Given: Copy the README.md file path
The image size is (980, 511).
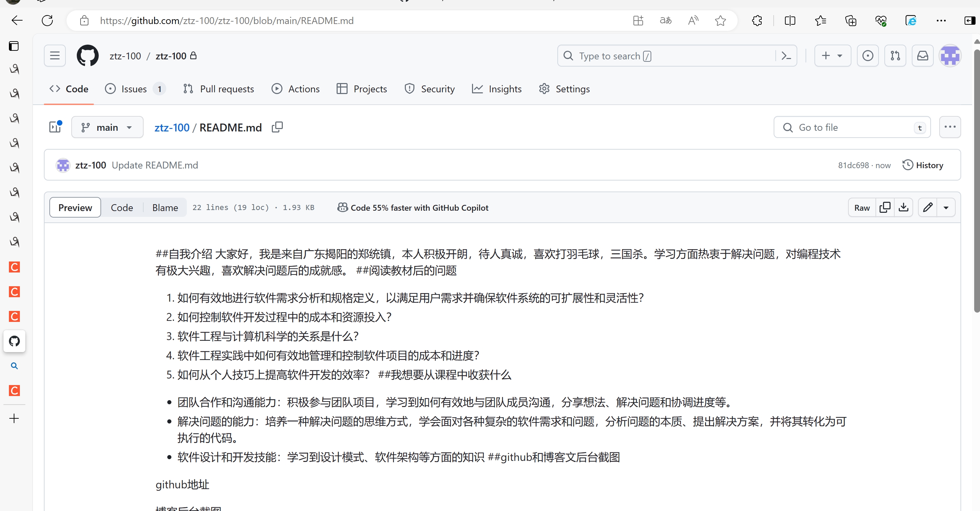Looking at the screenshot, I should click(277, 127).
